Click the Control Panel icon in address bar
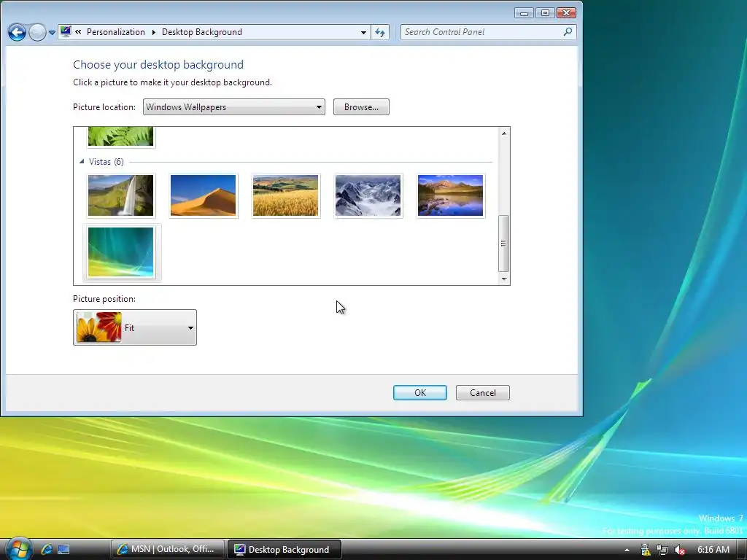747x560 pixels. 66,31
